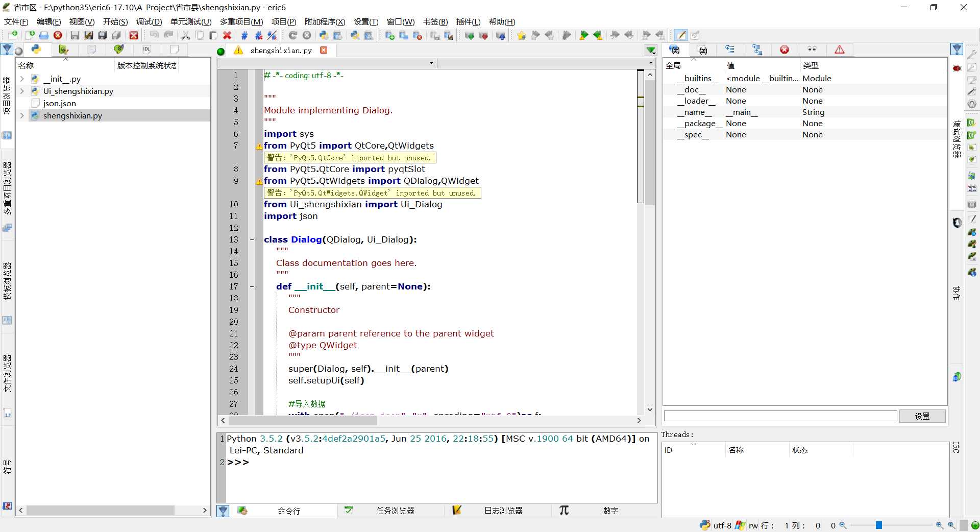980x532 pixels.
Task: Toggle the left sidebar filter icon
Action: (7, 49)
